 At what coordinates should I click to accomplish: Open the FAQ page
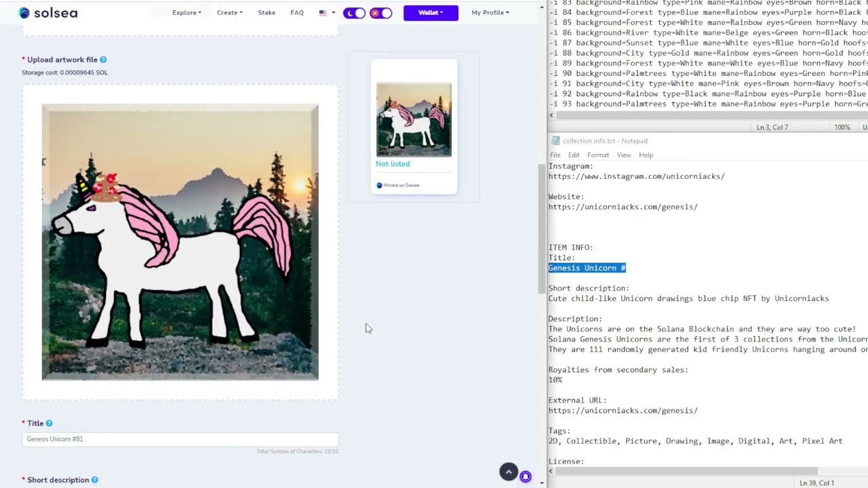click(x=297, y=13)
